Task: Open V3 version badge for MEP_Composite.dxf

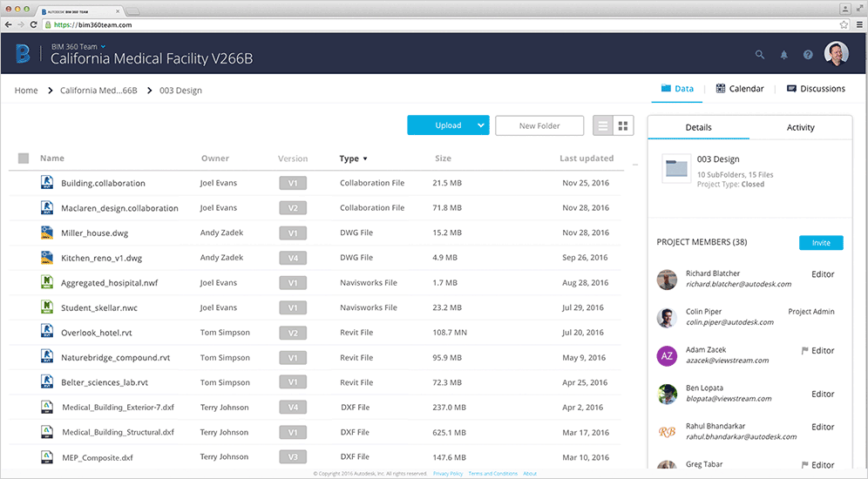Action: (293, 457)
